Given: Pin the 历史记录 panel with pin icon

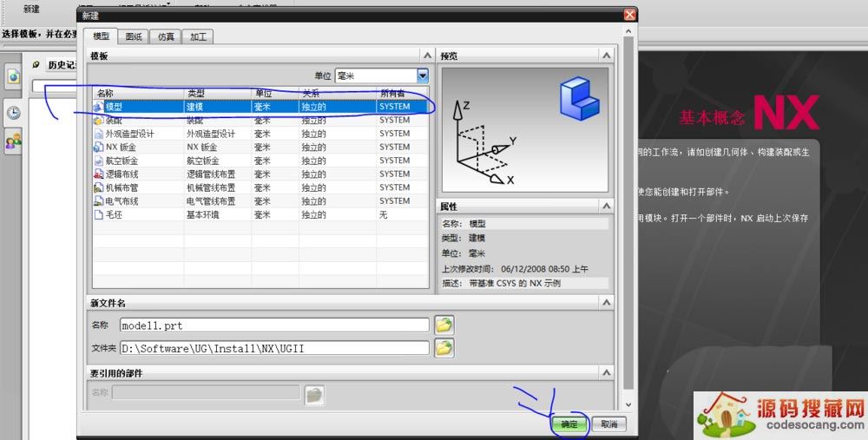Looking at the screenshot, I should pos(36,65).
